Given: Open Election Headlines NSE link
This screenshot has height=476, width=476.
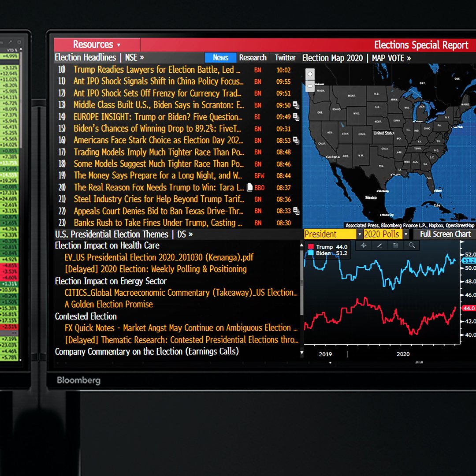Looking at the screenshot, I should click(99, 57).
